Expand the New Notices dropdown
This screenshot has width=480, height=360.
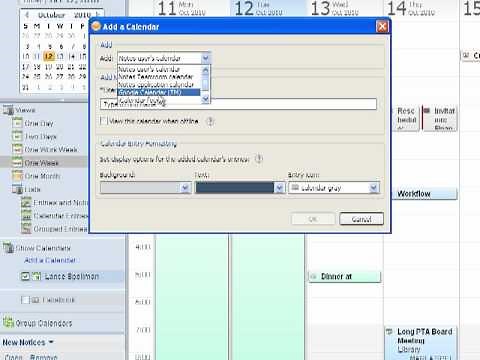(51, 342)
